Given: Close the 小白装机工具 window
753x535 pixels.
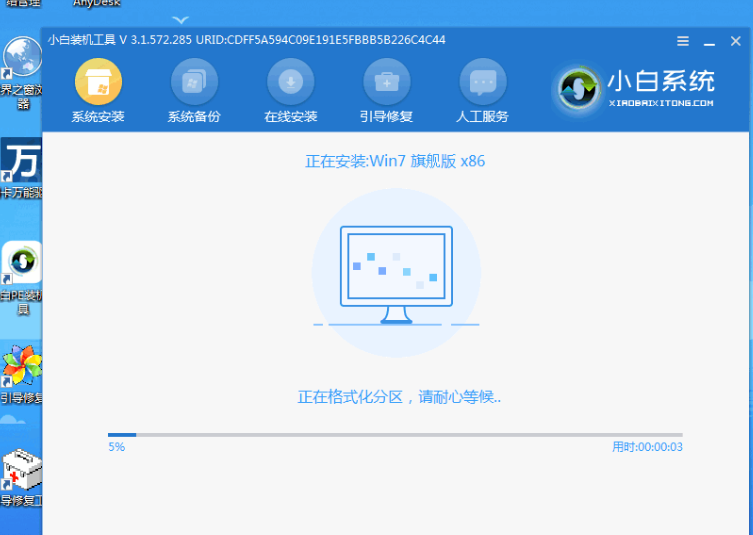Looking at the screenshot, I should click(736, 41).
